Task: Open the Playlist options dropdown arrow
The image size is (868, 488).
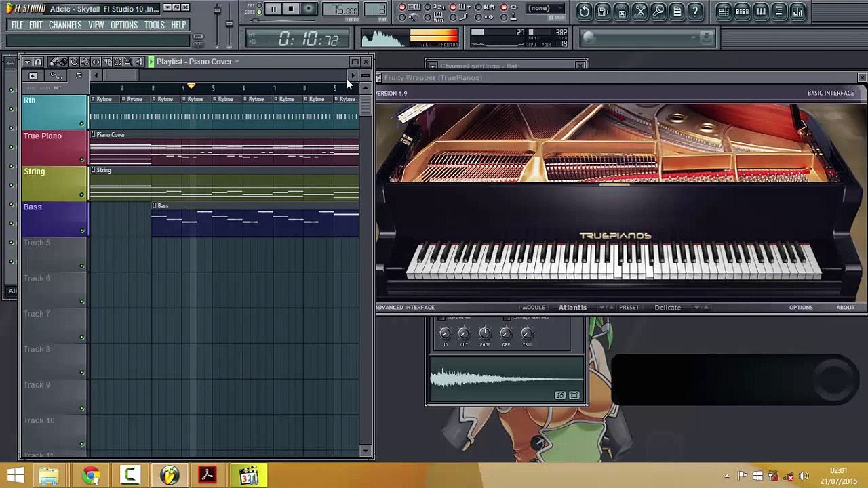Action: click(27, 62)
